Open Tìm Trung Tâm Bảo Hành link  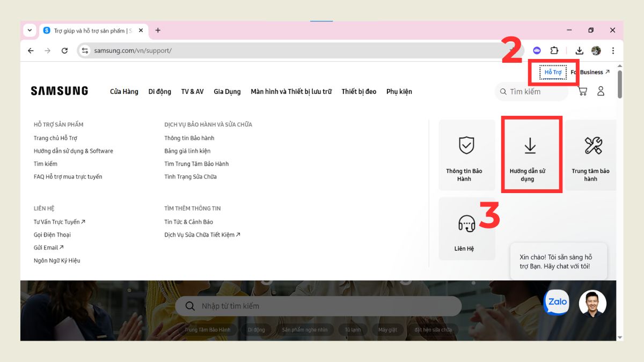tap(196, 164)
